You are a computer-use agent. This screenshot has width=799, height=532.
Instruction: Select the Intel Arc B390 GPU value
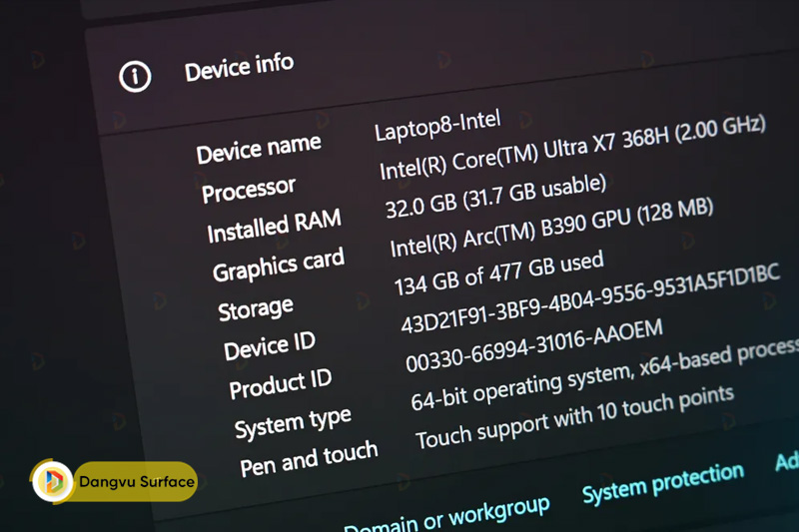coord(552,228)
